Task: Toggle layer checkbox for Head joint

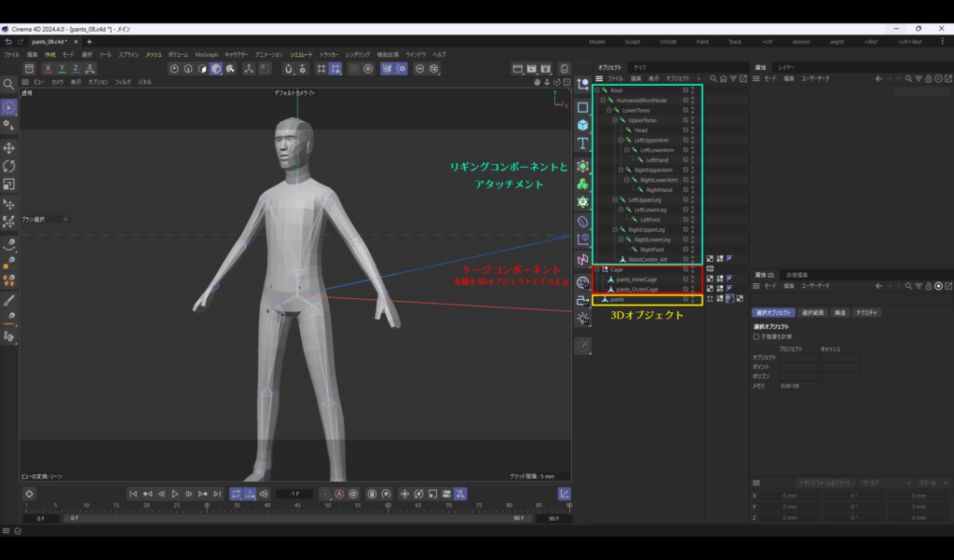Action: (x=686, y=130)
